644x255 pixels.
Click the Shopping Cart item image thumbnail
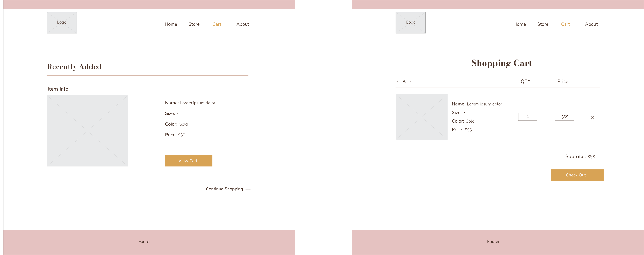point(422,117)
